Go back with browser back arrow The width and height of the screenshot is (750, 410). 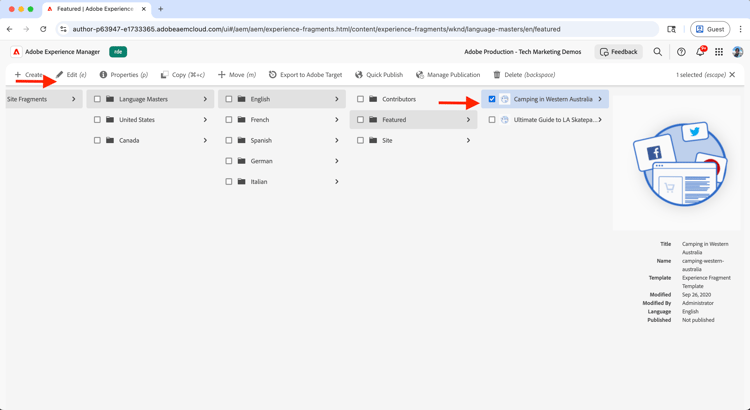pos(10,29)
